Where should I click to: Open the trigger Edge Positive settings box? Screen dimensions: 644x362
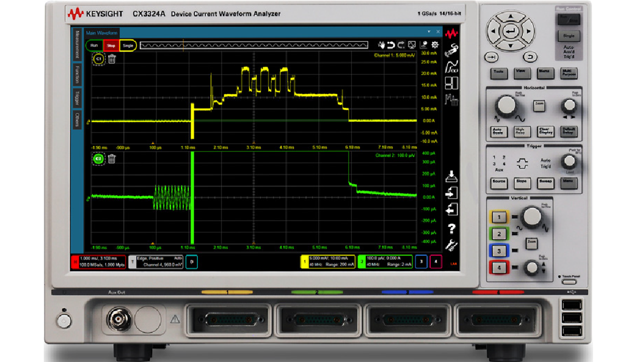coord(156,260)
